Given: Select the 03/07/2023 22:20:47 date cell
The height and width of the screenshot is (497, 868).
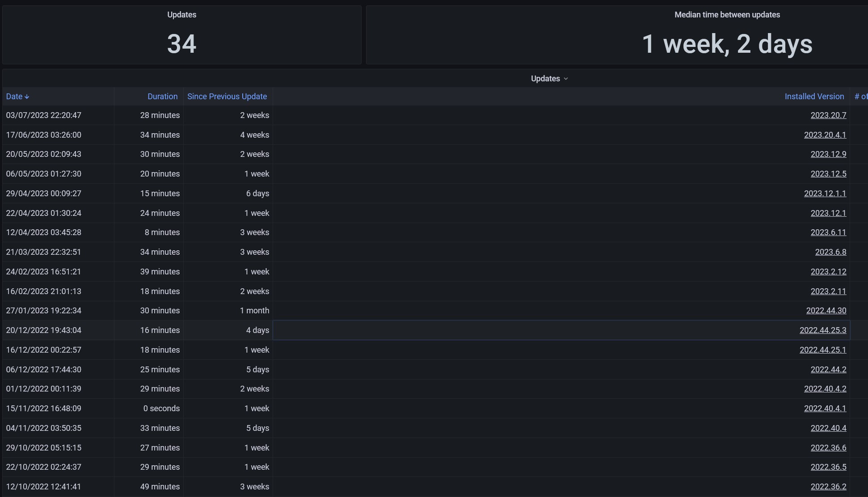Looking at the screenshot, I should [x=44, y=115].
